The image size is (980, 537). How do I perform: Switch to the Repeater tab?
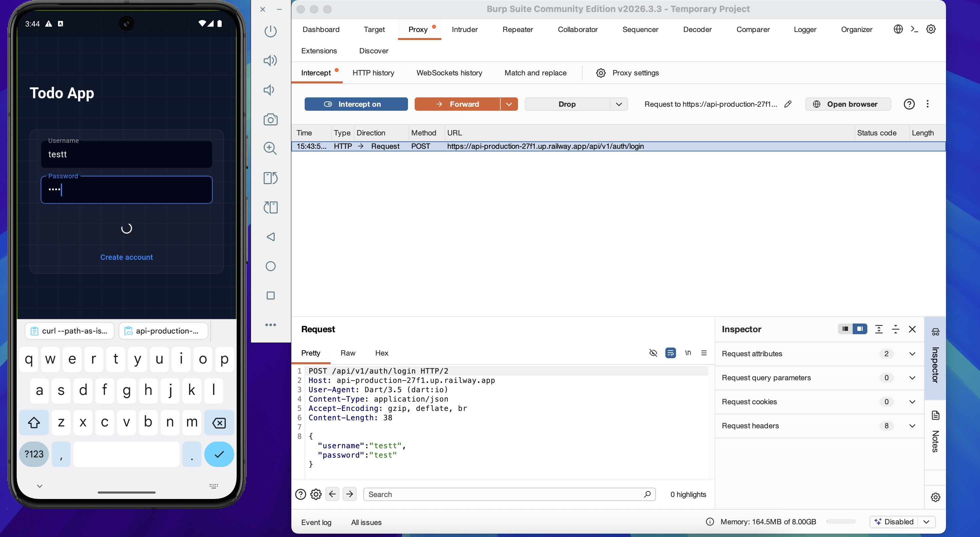pyautogui.click(x=517, y=29)
